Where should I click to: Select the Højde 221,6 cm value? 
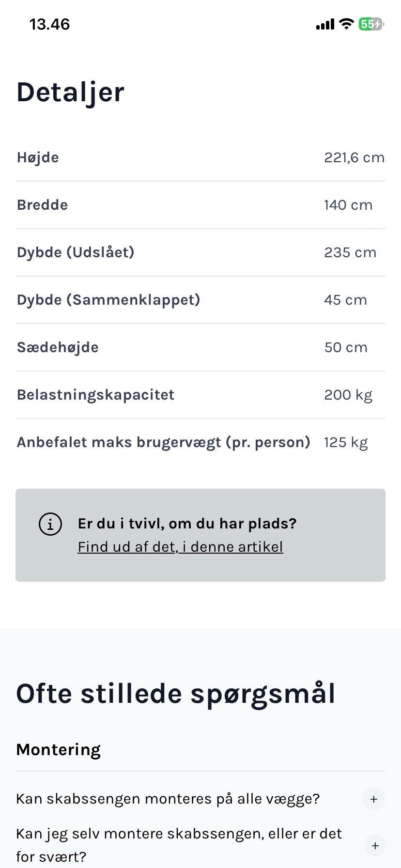click(355, 157)
